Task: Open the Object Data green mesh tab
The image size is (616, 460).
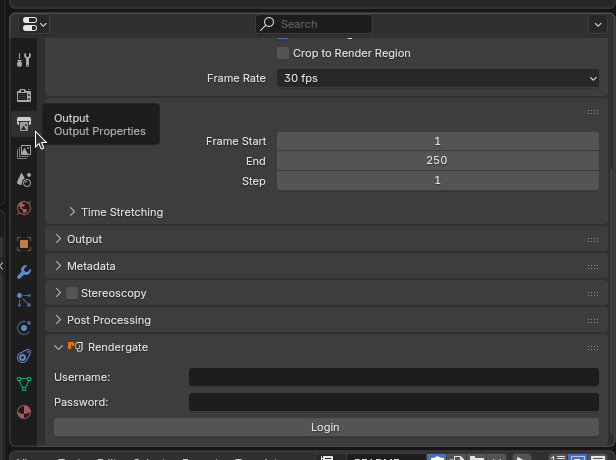Action: (x=24, y=384)
